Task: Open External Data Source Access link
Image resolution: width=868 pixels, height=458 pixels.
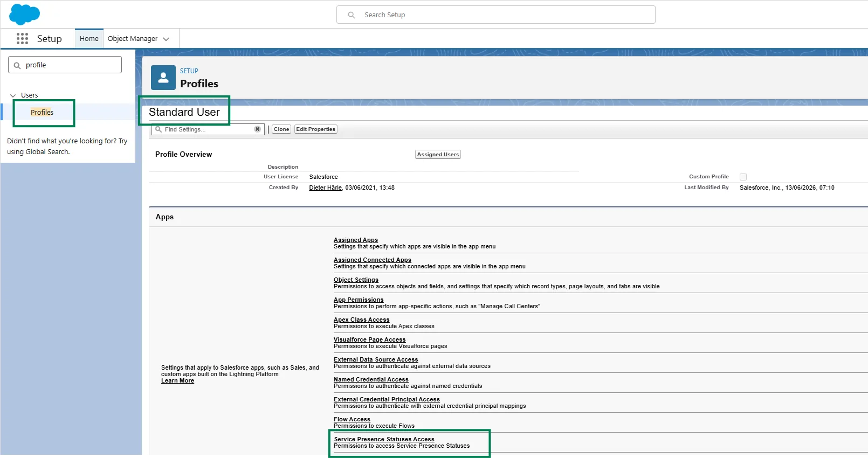Action: 376,359
